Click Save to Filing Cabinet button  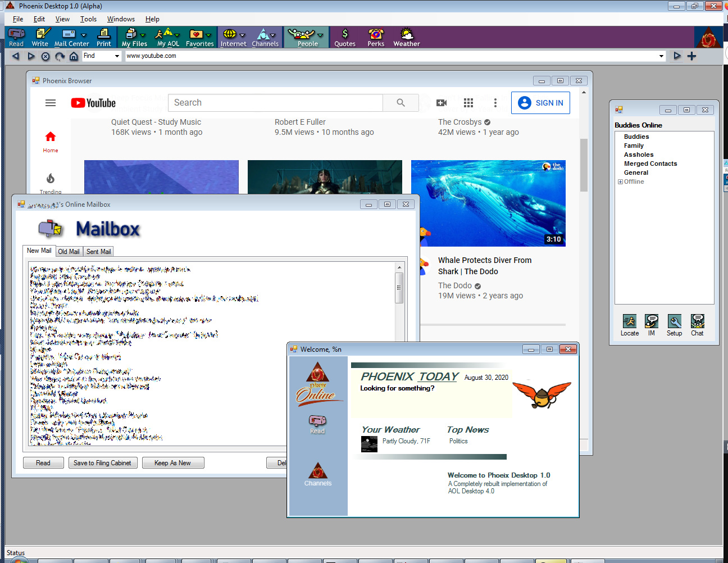[x=102, y=463]
